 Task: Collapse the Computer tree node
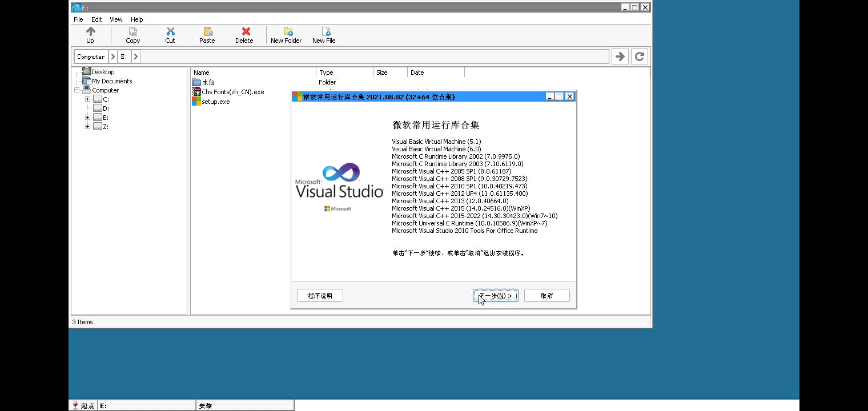pos(77,90)
